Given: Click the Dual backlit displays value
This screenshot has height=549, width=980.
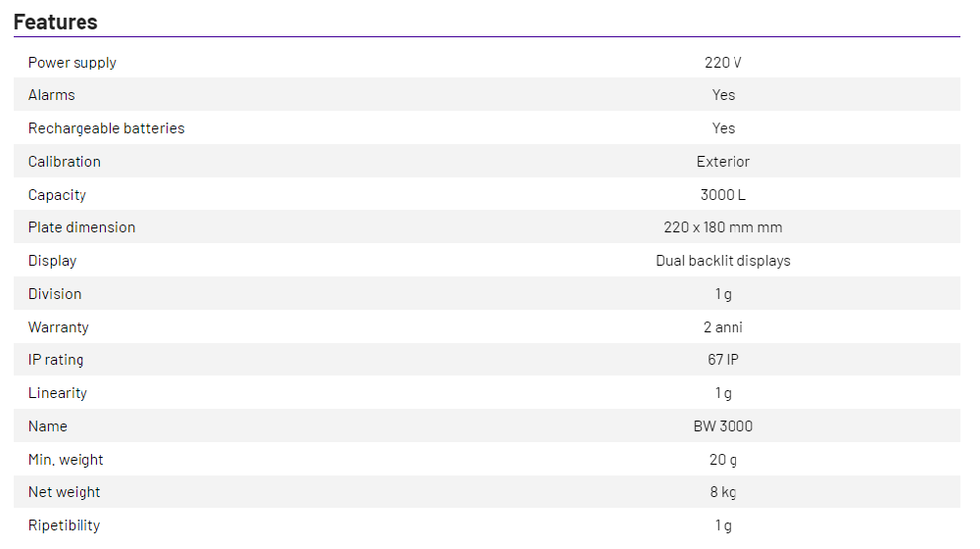Looking at the screenshot, I should pyautogui.click(x=723, y=261).
